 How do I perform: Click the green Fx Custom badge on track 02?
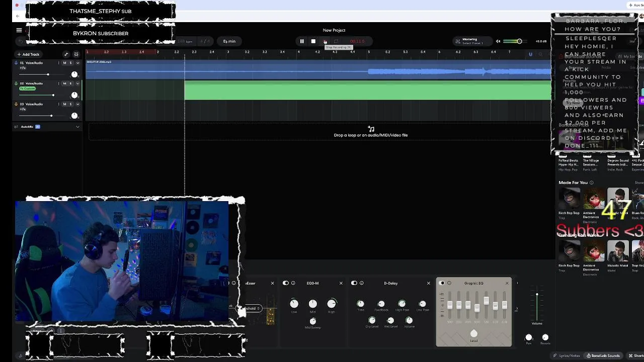pyautogui.click(x=27, y=88)
